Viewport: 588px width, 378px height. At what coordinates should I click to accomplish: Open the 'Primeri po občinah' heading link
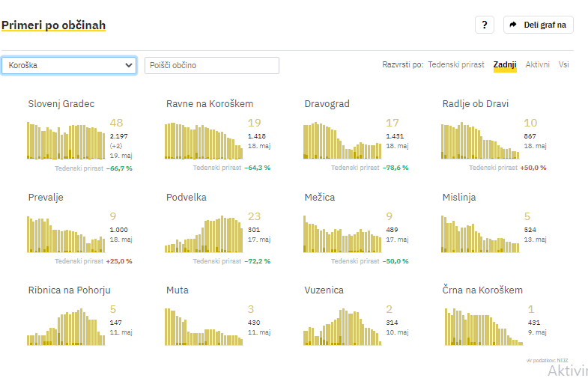pyautogui.click(x=53, y=25)
